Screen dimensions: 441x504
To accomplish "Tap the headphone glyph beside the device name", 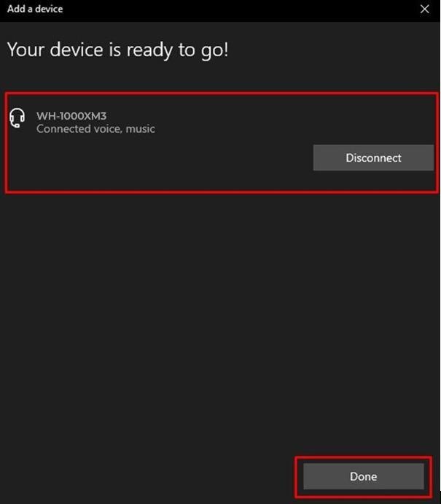I will click(x=17, y=118).
